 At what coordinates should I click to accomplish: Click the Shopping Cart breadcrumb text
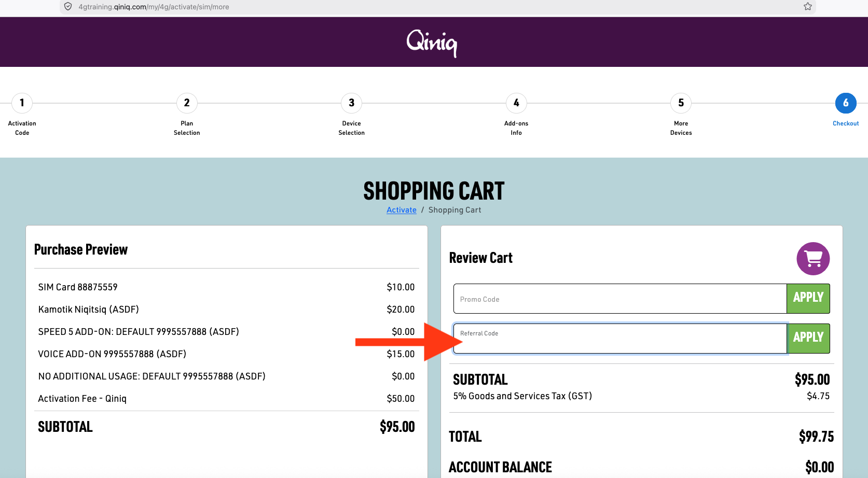tap(454, 210)
